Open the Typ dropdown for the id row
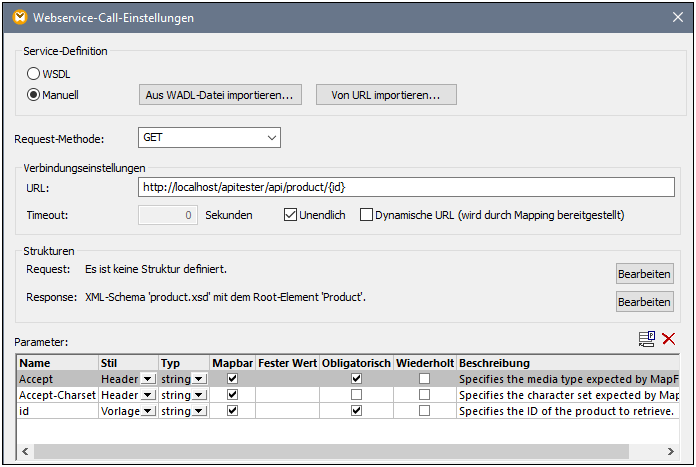The width and height of the screenshot is (696, 467). (x=198, y=412)
